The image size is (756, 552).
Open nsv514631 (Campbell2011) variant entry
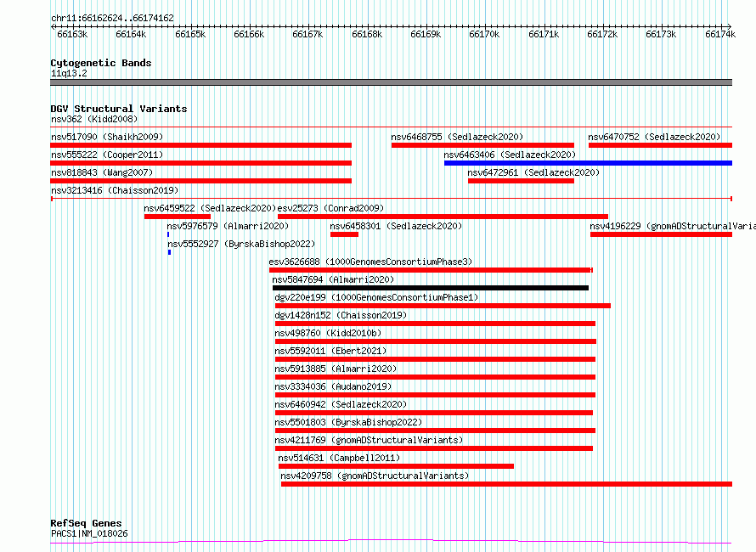(339, 458)
